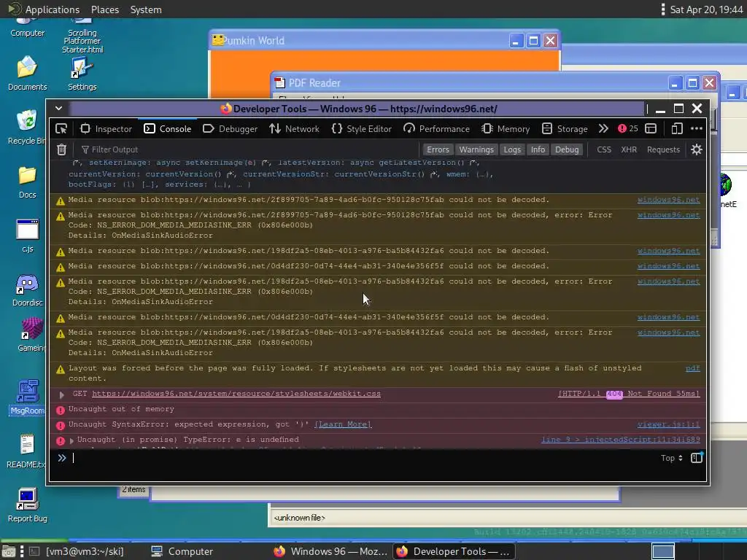Open injectedScript:11:341689 source link

click(621, 440)
